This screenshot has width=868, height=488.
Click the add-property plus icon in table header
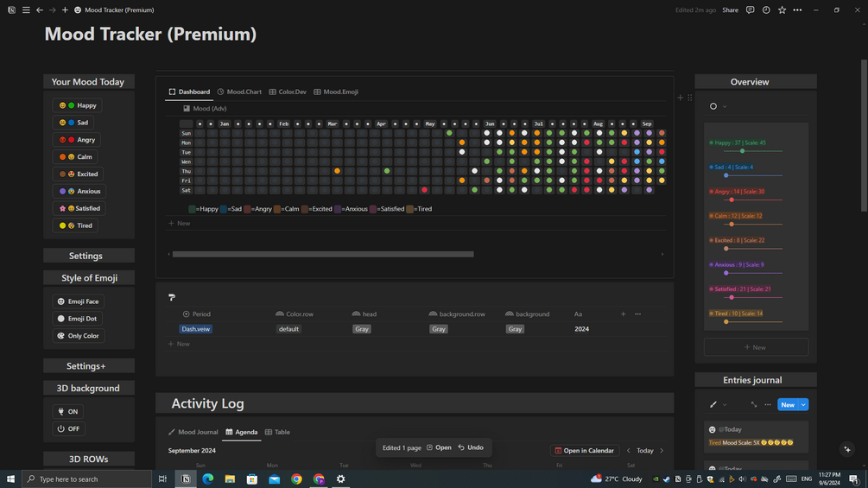623,314
